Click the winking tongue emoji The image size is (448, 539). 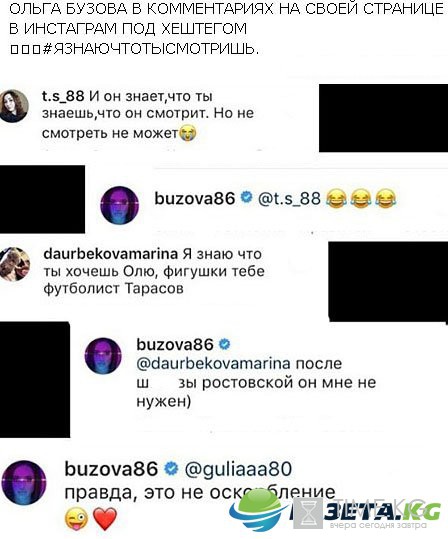click(76, 519)
